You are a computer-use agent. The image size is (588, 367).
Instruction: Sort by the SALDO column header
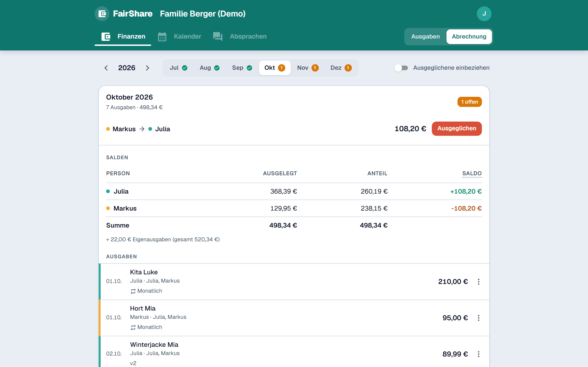coord(472,173)
